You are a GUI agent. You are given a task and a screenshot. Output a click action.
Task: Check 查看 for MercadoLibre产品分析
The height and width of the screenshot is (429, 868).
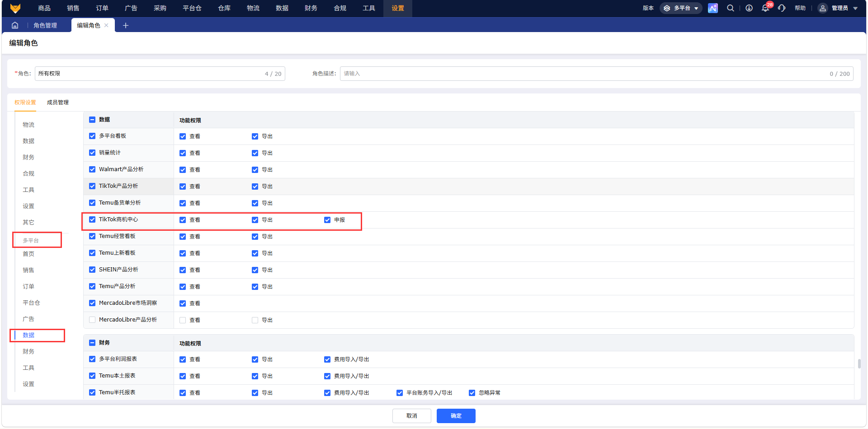tap(183, 320)
